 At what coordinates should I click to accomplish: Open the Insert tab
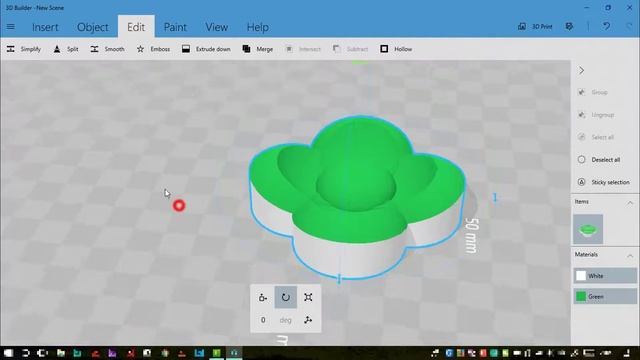point(45,27)
